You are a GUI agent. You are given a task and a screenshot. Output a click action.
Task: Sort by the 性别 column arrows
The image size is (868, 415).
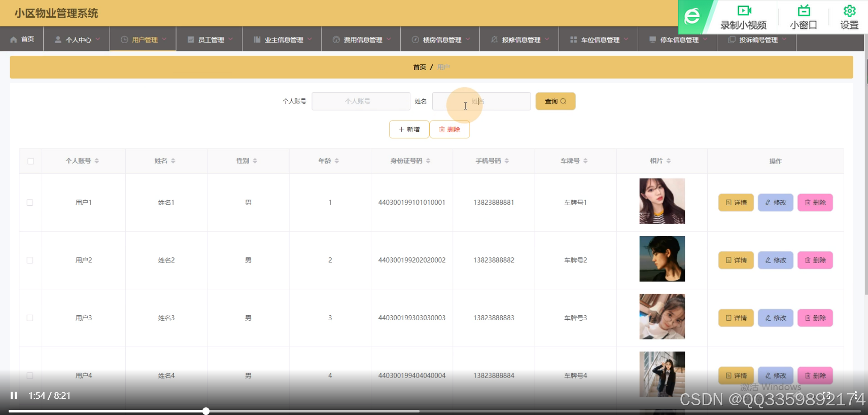pos(255,161)
